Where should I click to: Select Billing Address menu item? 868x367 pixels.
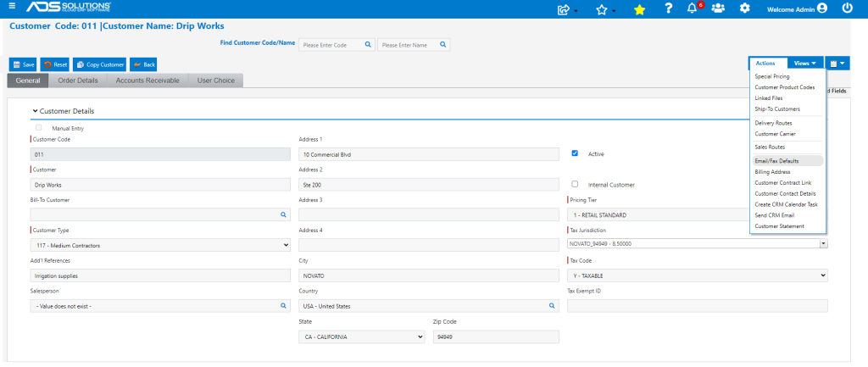773,171
